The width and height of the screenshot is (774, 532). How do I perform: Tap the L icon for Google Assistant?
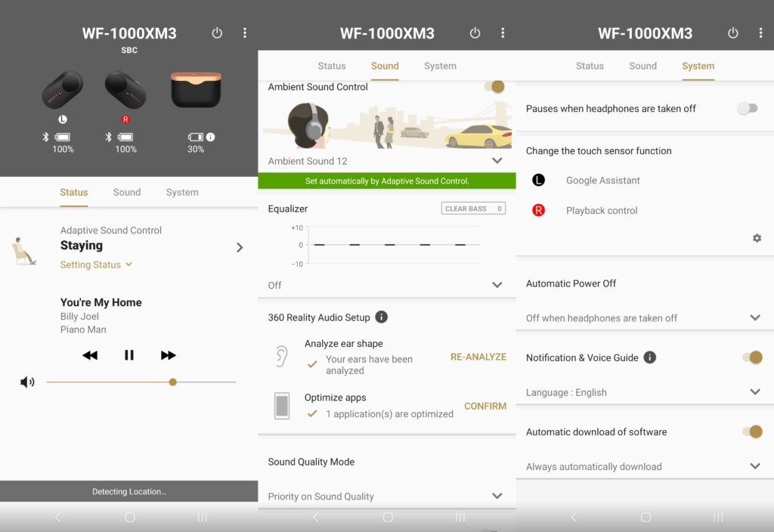tap(538, 180)
